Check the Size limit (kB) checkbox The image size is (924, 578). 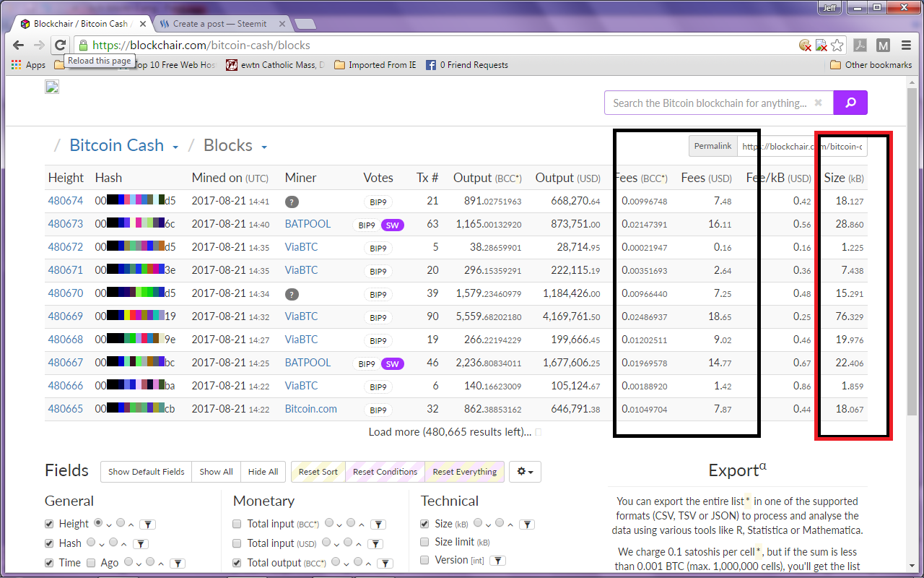(x=425, y=542)
